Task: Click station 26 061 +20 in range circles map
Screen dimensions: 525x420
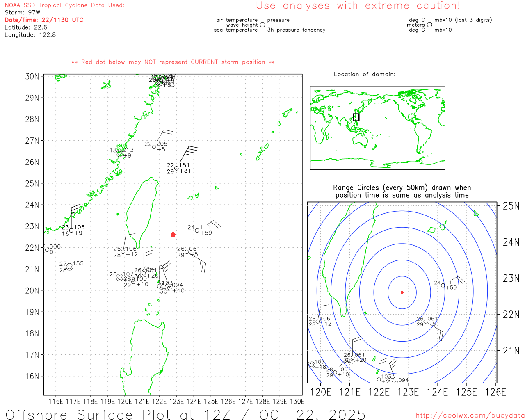Action: [x=353, y=358]
